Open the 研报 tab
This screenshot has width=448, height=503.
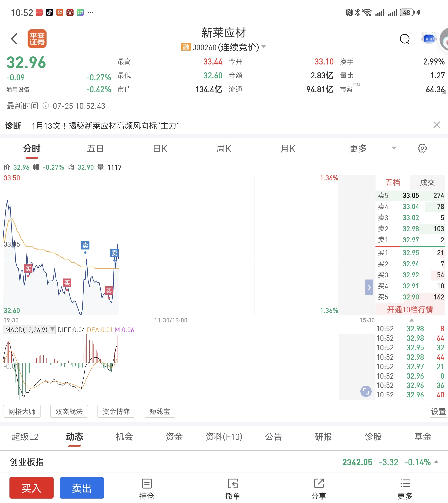[x=323, y=437]
